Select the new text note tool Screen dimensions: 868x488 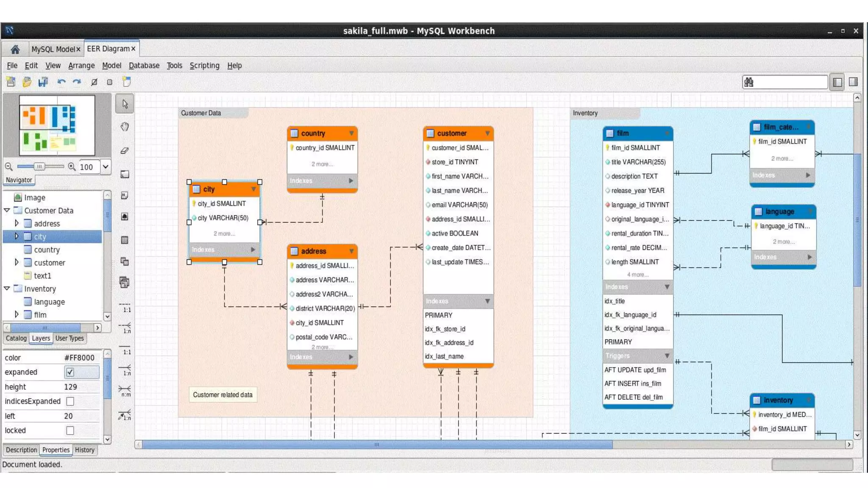(x=125, y=195)
